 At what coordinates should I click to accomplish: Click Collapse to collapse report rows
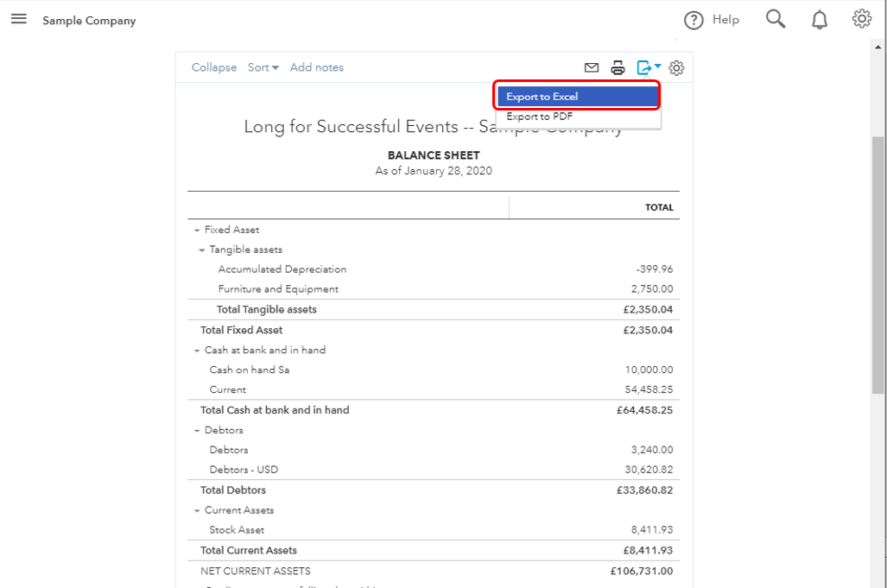214,67
